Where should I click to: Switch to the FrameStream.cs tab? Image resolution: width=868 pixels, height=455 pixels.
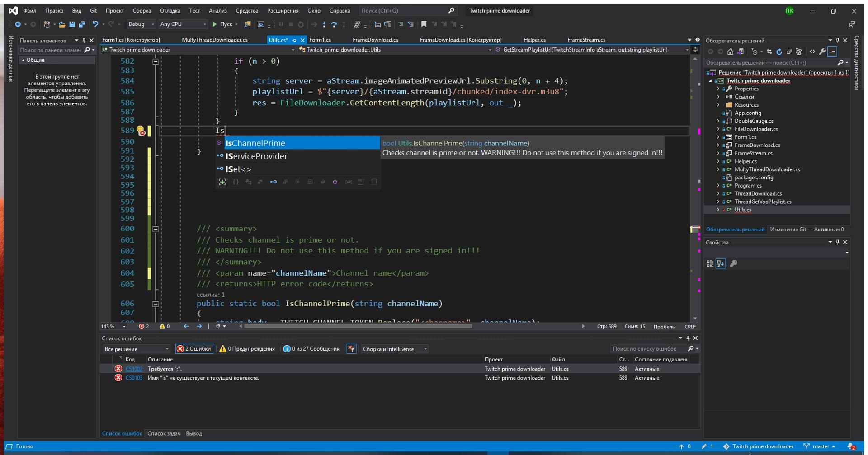586,40
